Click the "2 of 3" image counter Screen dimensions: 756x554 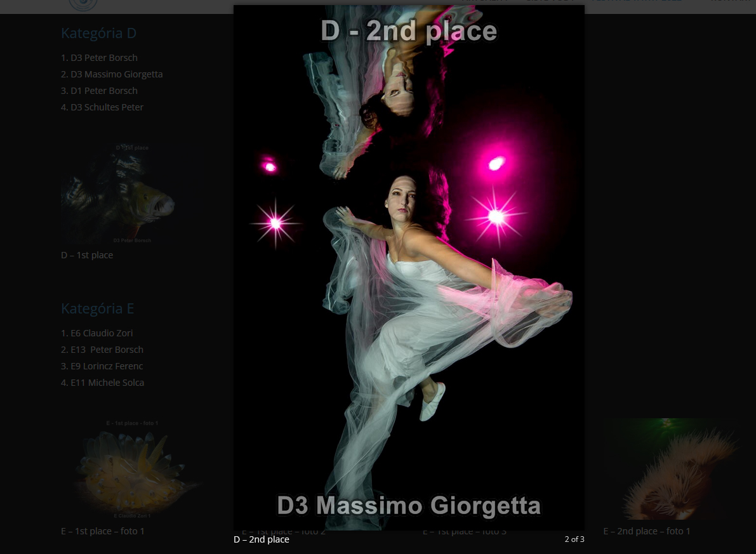pyautogui.click(x=574, y=539)
